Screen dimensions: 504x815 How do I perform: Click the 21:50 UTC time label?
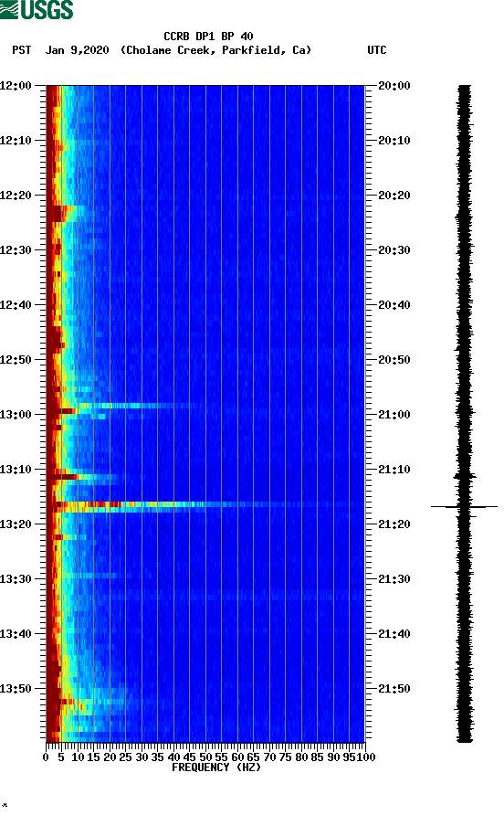pos(394,689)
